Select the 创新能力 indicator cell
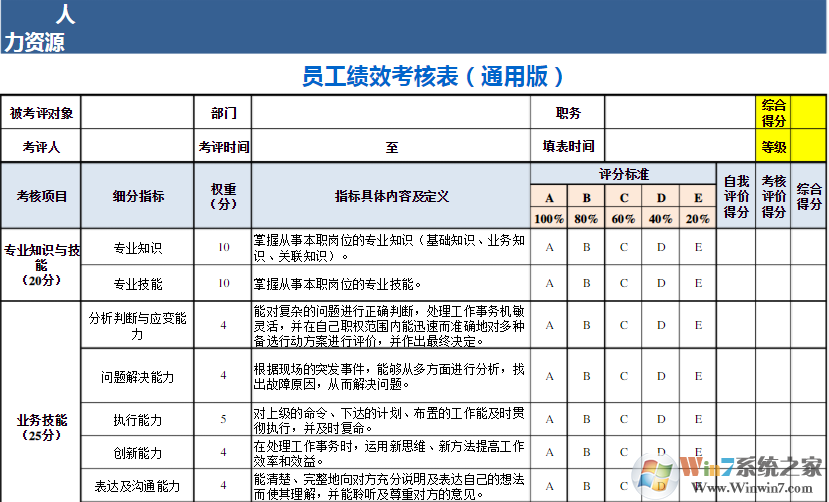Viewport: 829px width, 502px height. (x=137, y=453)
